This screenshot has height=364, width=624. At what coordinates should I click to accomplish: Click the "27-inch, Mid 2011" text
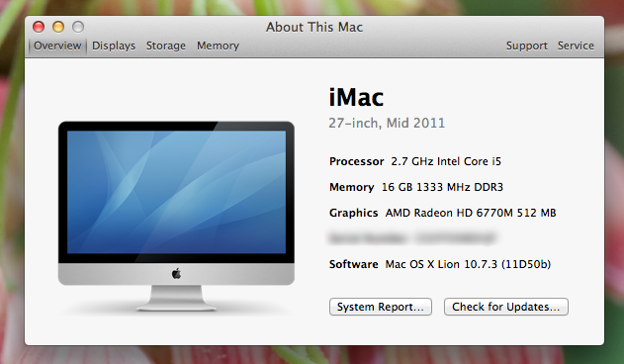click(387, 123)
